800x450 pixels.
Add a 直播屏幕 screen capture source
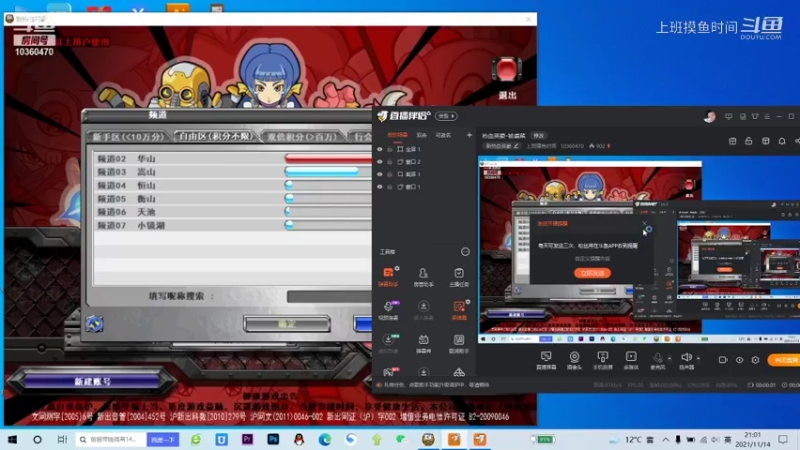point(546,360)
